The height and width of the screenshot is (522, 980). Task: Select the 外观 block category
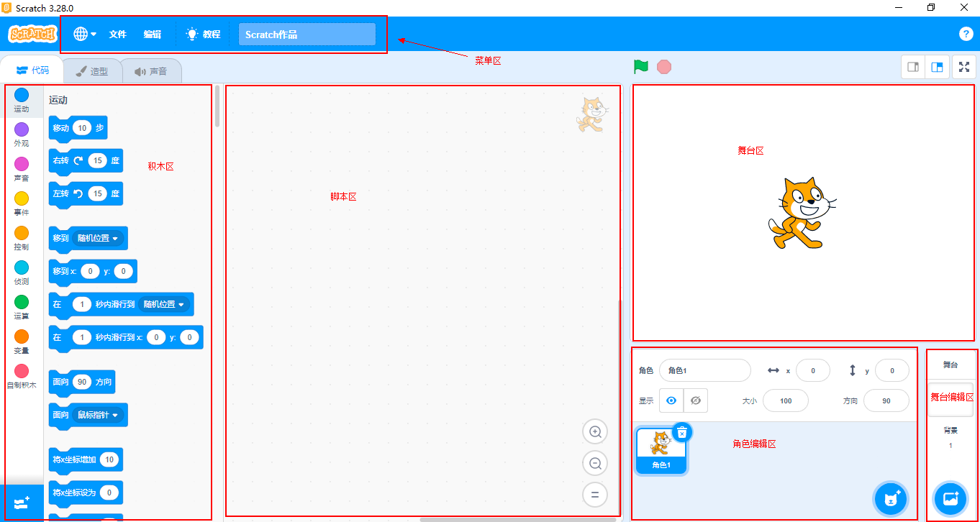(x=22, y=134)
